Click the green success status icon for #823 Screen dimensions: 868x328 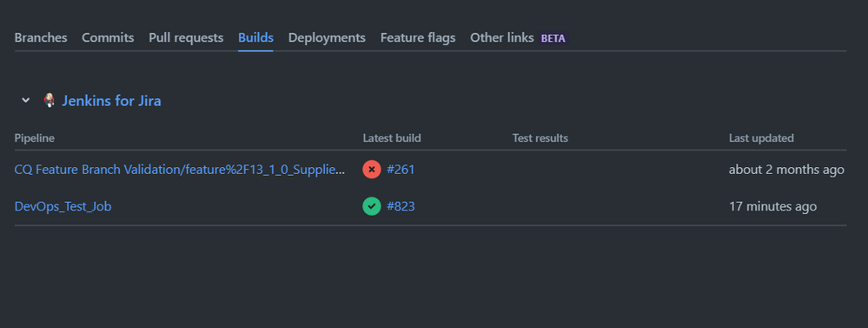(372, 207)
